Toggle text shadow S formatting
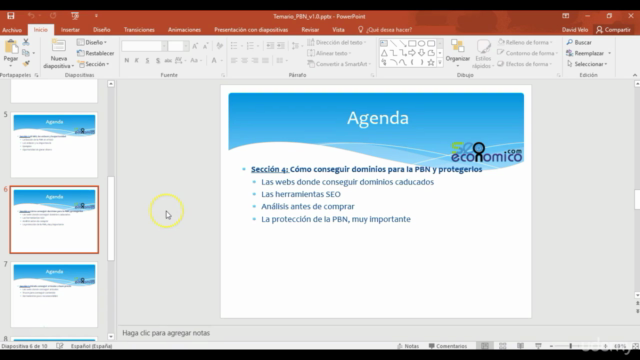The image size is (640, 360). click(158, 60)
